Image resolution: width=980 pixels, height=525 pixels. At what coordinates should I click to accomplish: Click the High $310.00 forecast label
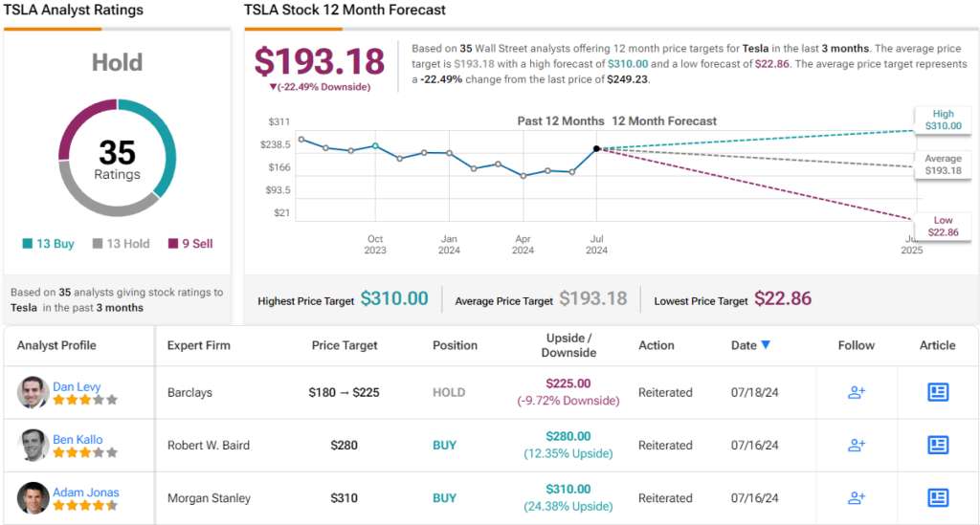pyautogui.click(x=943, y=120)
